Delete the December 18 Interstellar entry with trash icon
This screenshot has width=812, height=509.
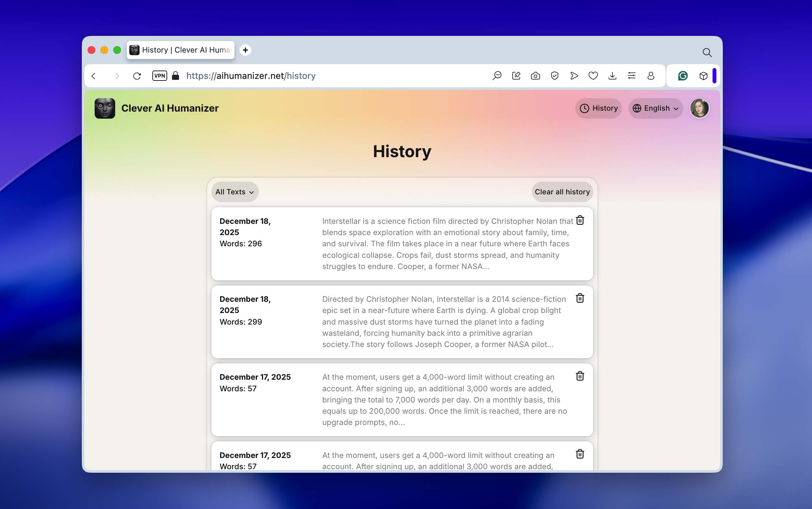(x=580, y=220)
